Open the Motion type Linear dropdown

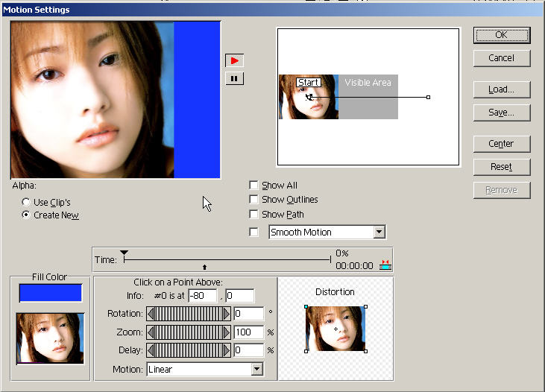click(x=257, y=369)
